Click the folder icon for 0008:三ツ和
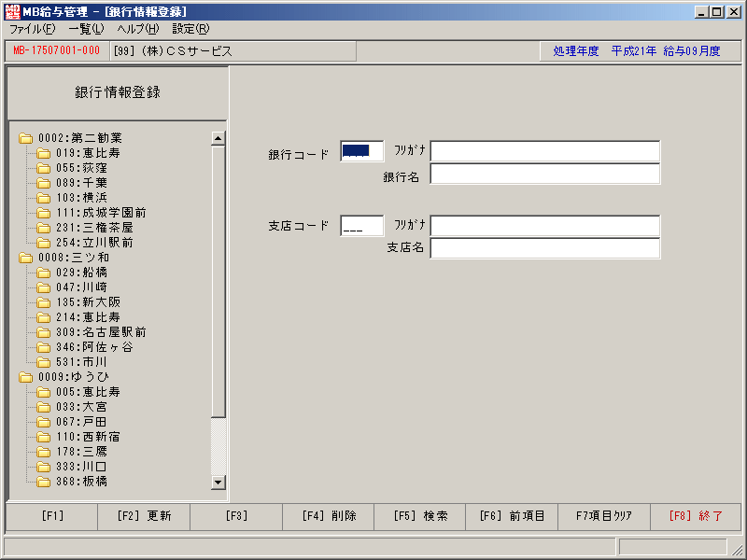This screenshot has height=560, width=747. [26, 259]
